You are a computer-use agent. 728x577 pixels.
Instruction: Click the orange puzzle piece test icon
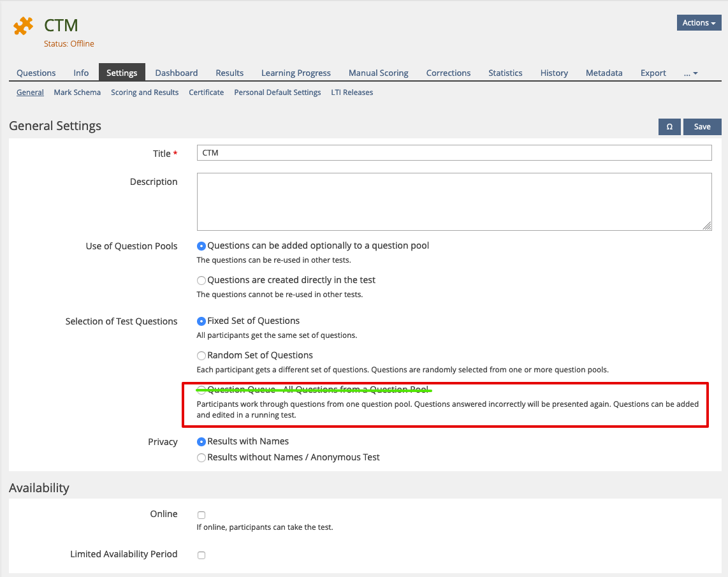click(24, 26)
